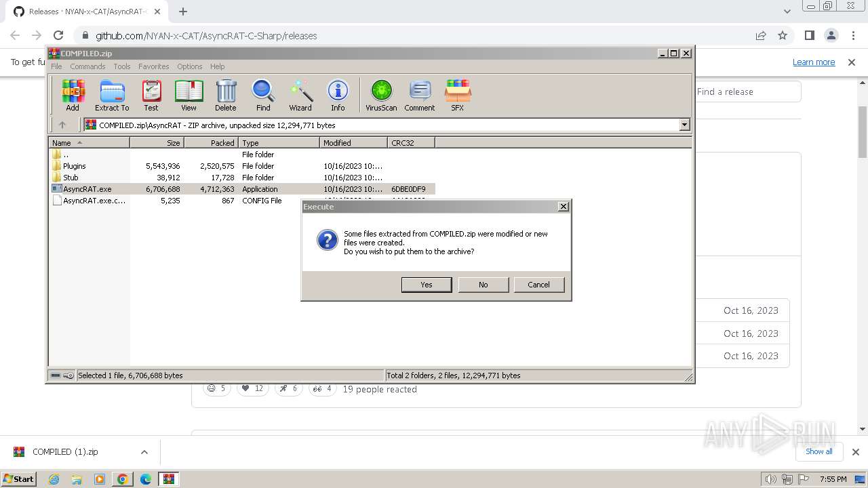Reload the GitHub releases page

pos(58,35)
